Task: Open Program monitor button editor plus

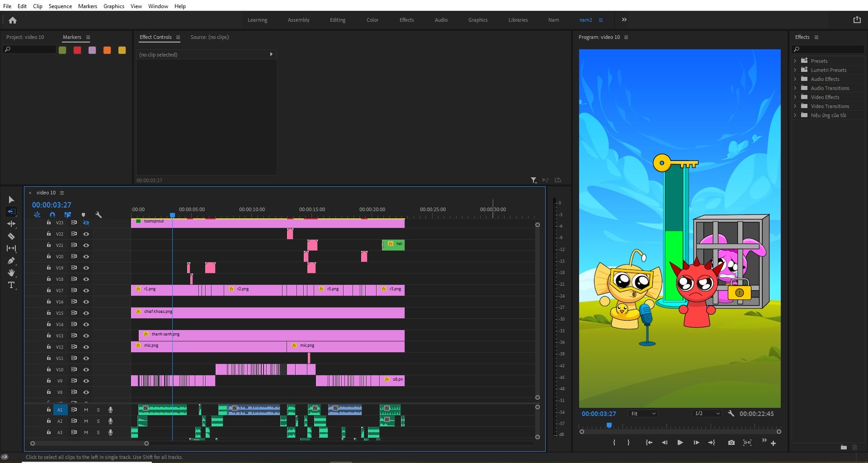Action: (x=773, y=444)
